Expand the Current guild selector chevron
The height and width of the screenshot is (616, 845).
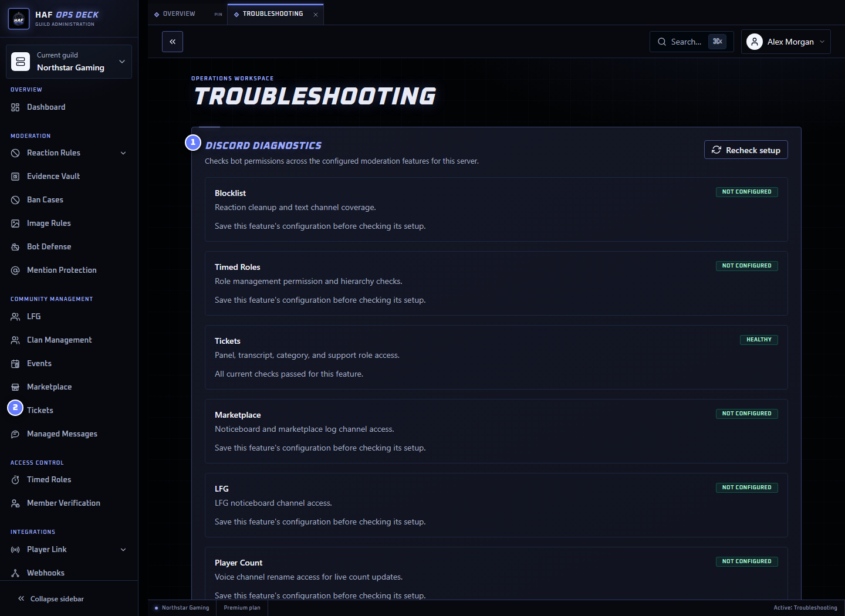coord(122,62)
